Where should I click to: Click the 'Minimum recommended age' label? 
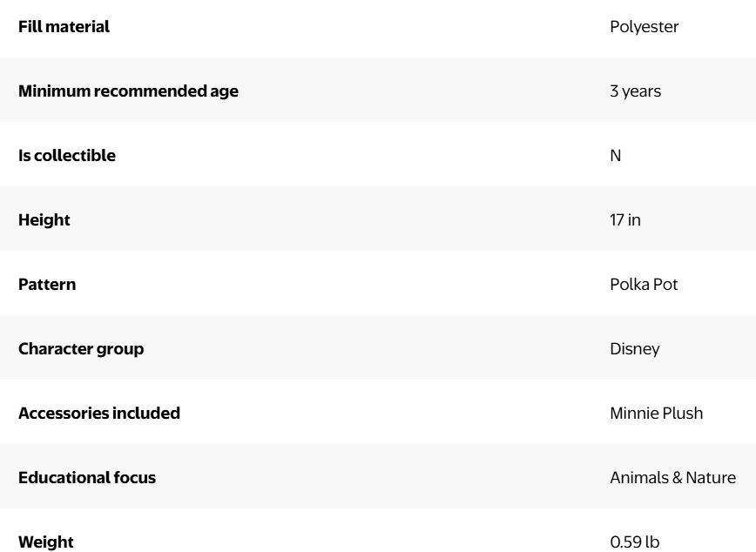coord(128,91)
